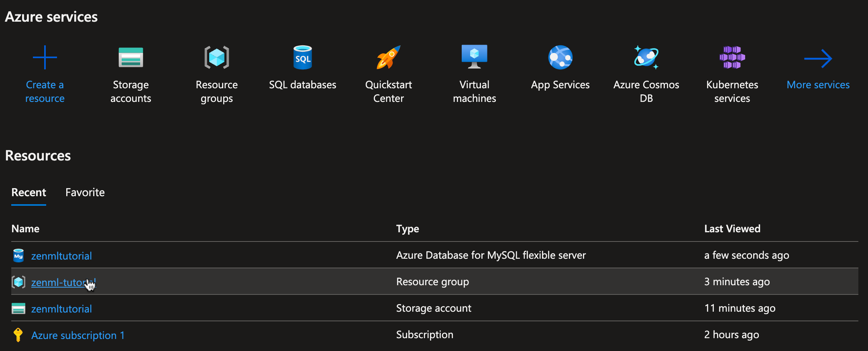
Task: Click the key icon beside Azure subscription 1
Action: pos(18,335)
